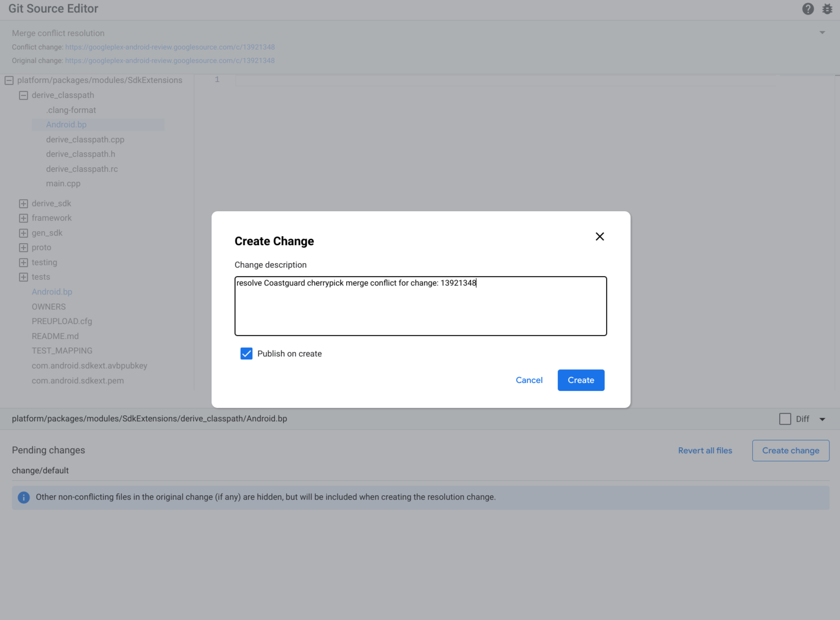Viewport: 840px width, 620px height.
Task: Expand the derive_sdk folder
Action: (x=23, y=204)
